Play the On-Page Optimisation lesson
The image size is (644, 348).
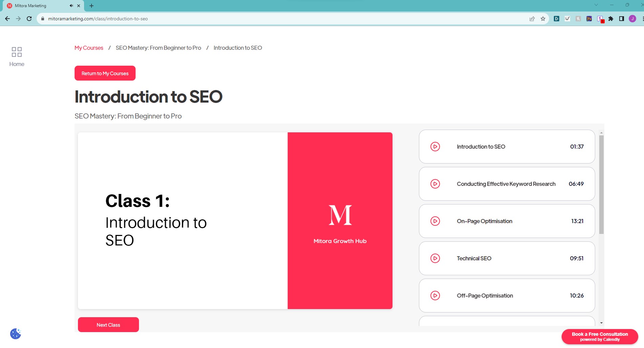click(435, 221)
